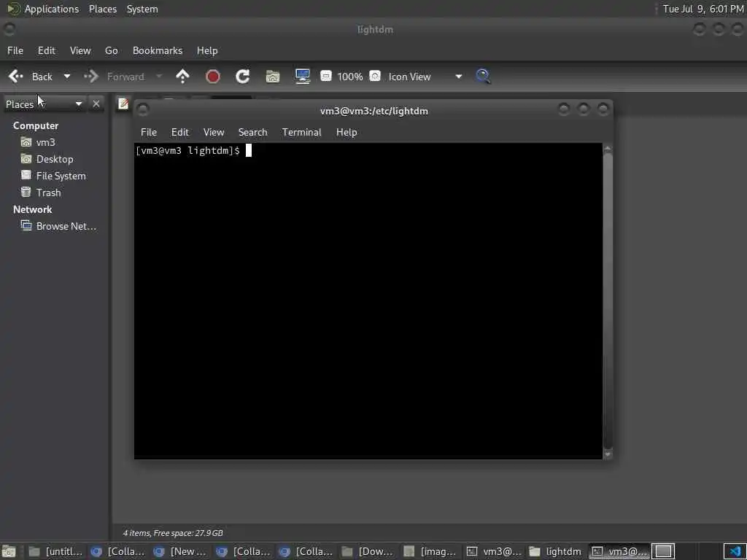
Task: Open the terminal File menu
Action: (x=149, y=133)
